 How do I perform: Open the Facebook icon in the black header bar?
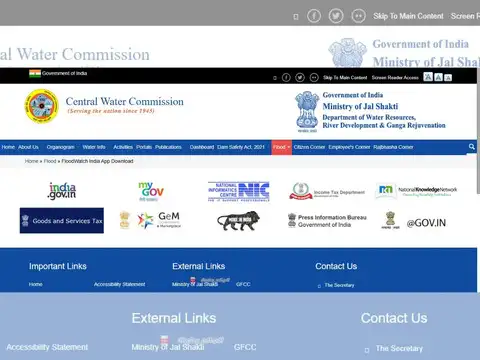pos(286,78)
